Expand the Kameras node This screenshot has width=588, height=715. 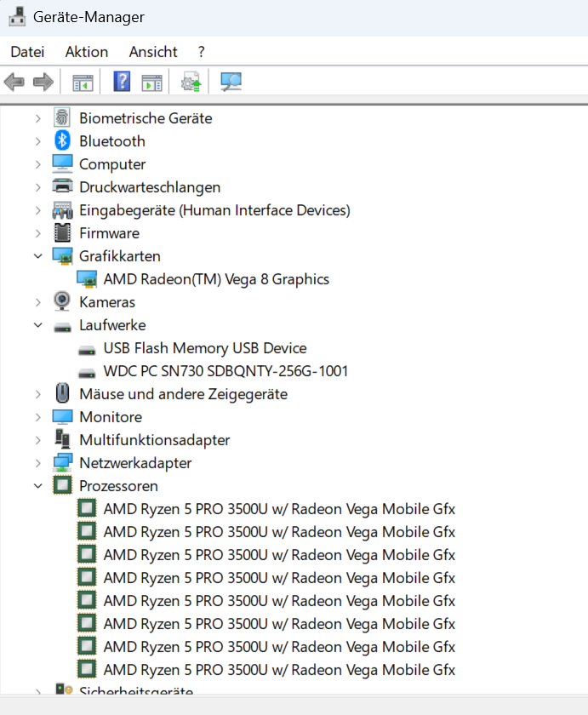38,302
